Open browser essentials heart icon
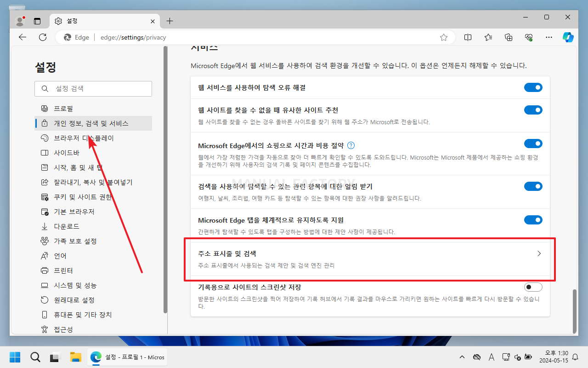 click(x=529, y=37)
